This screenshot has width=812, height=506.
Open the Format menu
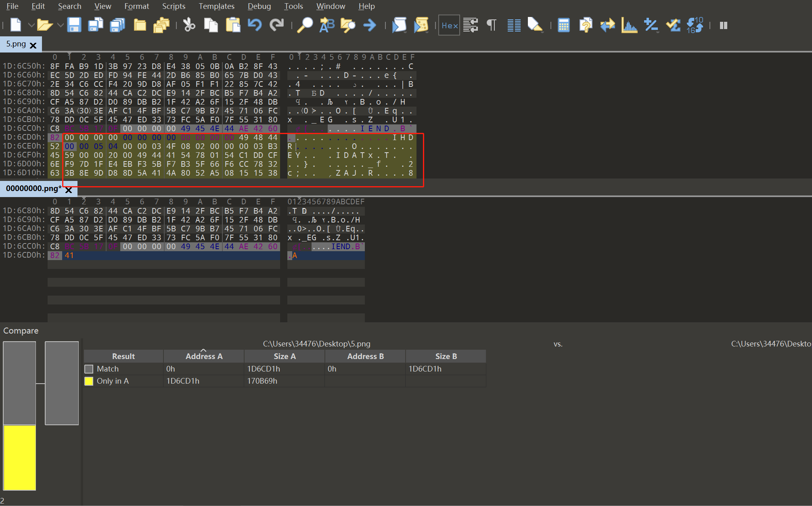pyautogui.click(x=136, y=6)
